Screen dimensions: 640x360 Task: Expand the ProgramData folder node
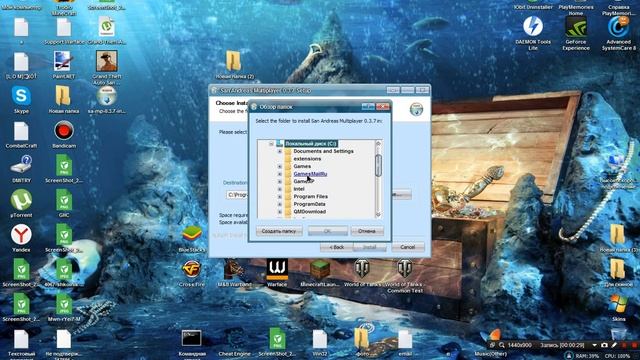[x=280, y=204]
